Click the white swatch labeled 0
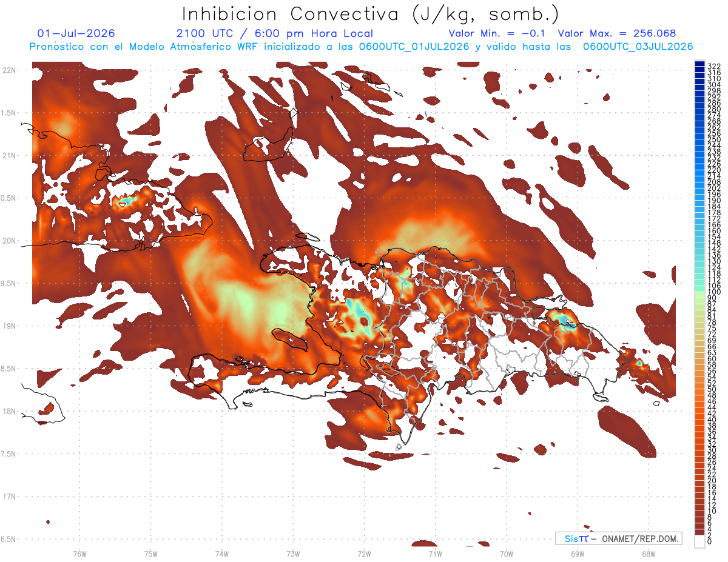The height and width of the screenshot is (562, 728). [x=700, y=541]
